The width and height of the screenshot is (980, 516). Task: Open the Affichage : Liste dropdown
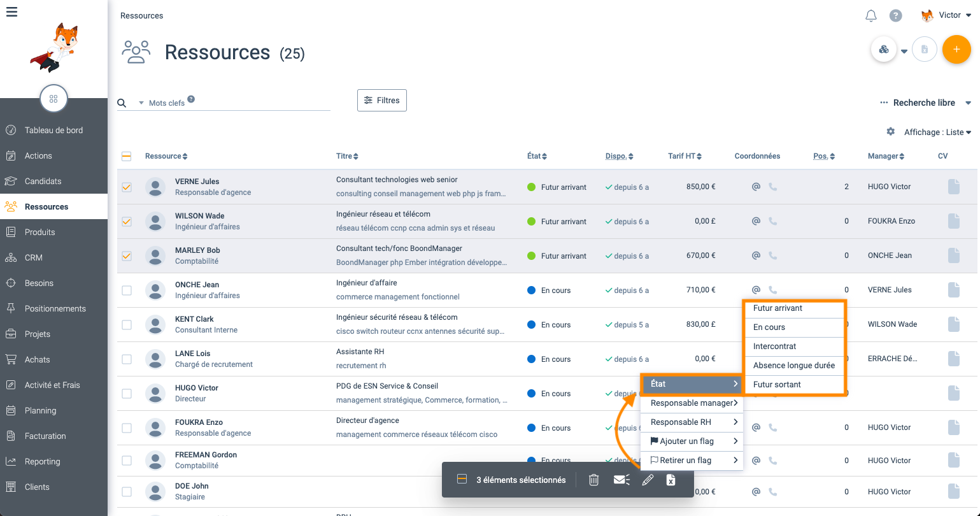coord(937,133)
